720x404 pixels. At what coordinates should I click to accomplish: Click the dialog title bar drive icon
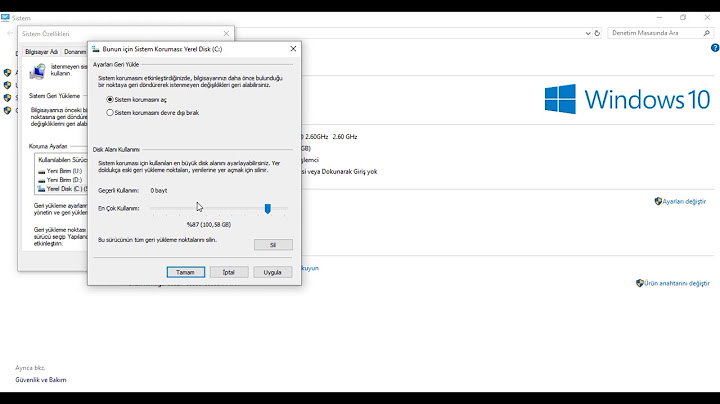[96, 49]
